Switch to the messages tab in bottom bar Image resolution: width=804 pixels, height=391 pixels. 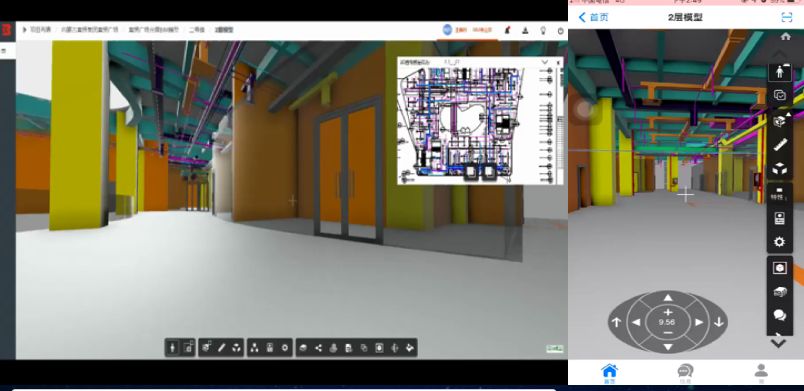[x=685, y=374]
